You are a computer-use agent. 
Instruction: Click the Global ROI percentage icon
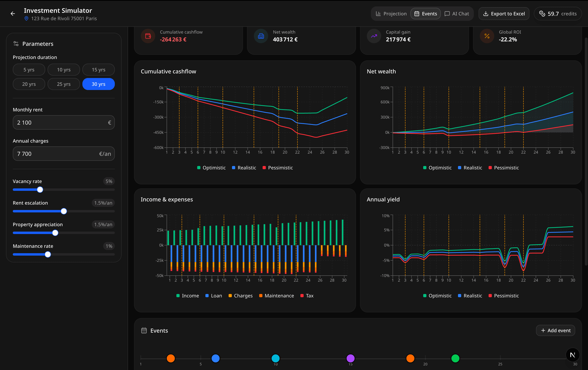(487, 36)
